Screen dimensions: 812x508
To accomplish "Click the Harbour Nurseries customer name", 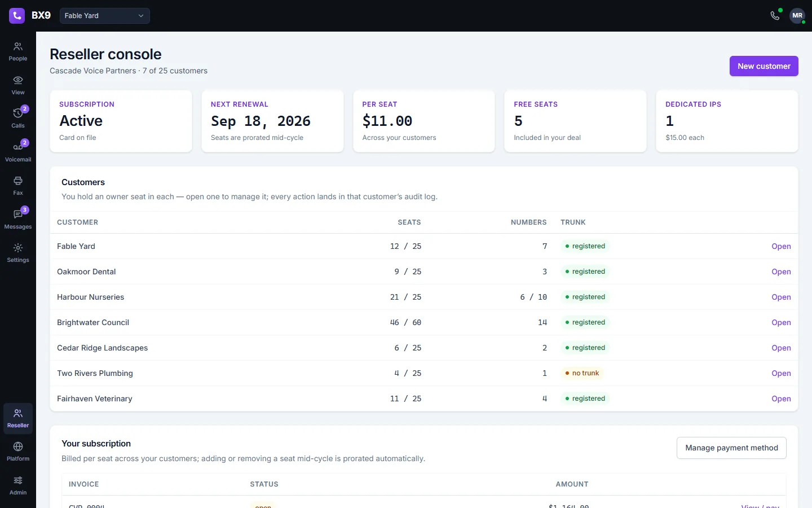I will pyautogui.click(x=90, y=297).
